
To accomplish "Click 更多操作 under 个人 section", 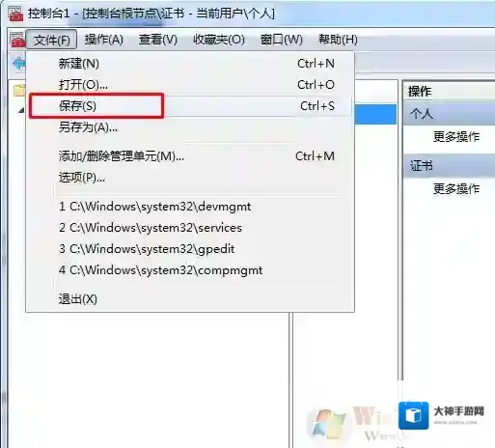I will [456, 137].
